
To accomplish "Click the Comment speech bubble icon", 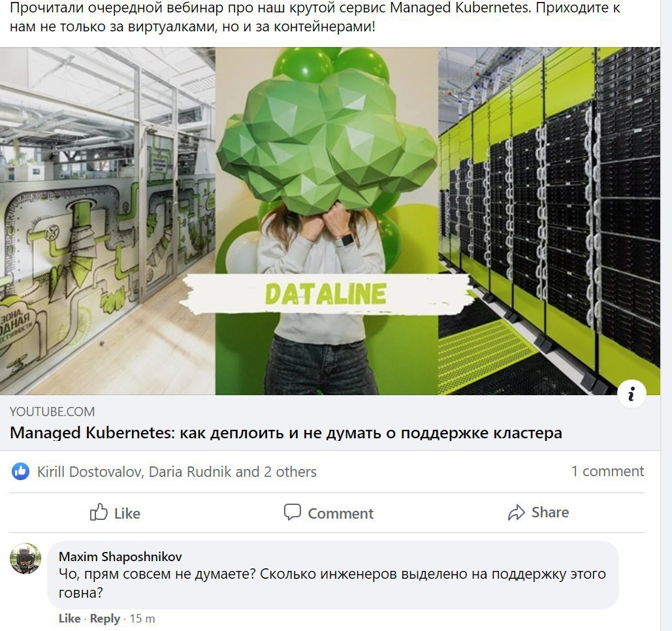I will click(x=293, y=512).
